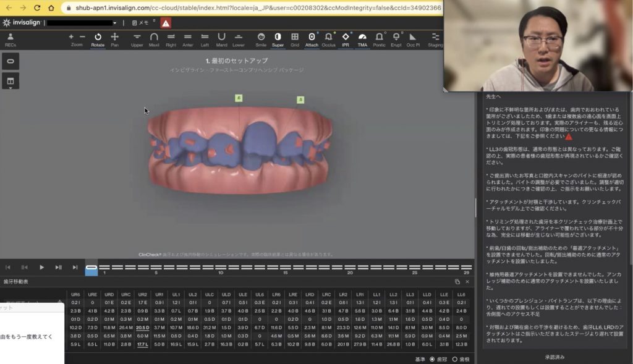Jump to the last stage
The image size is (633, 364).
click(75, 267)
